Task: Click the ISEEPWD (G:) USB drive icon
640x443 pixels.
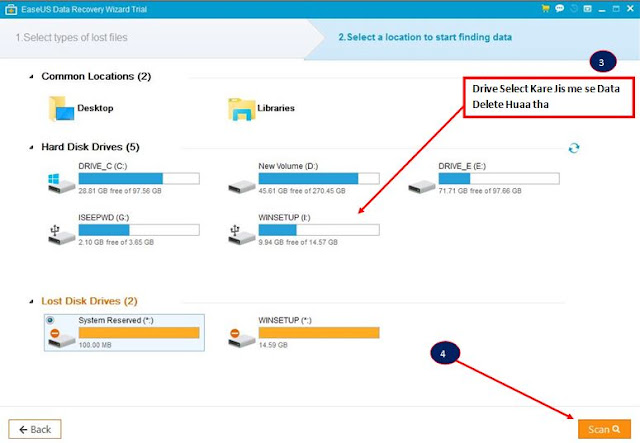Action: (61, 235)
